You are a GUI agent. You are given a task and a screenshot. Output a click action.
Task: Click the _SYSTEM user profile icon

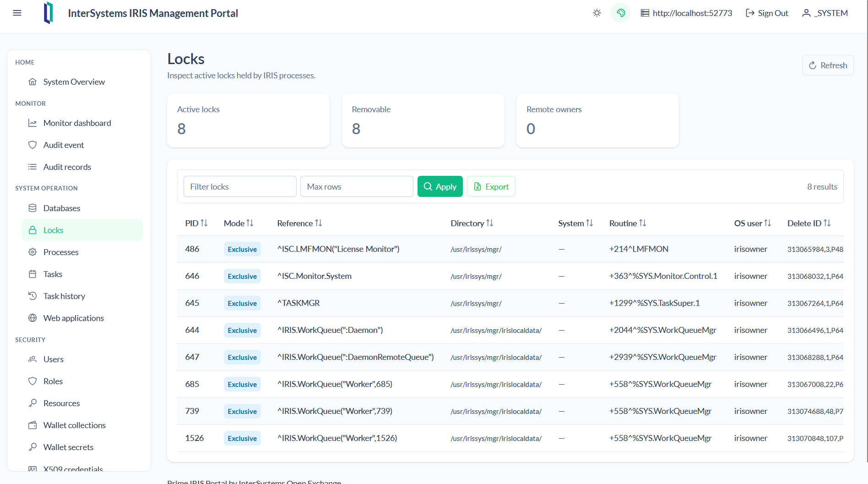[x=807, y=13]
